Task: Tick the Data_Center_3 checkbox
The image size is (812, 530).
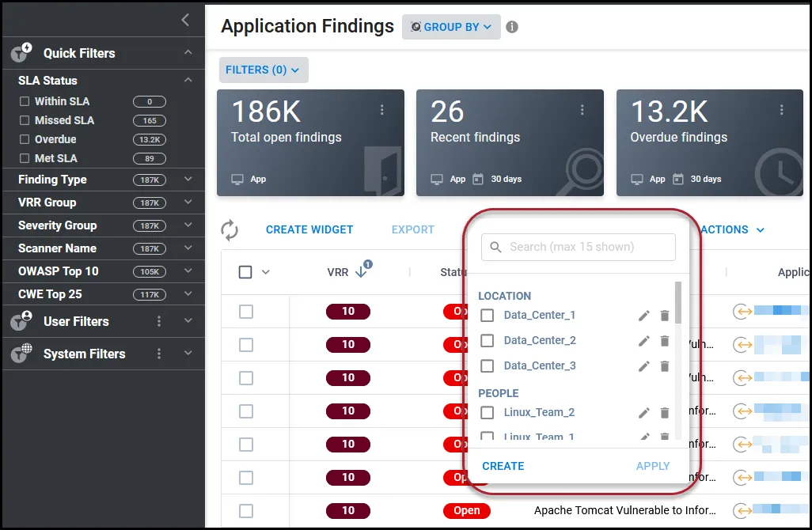Action: click(x=487, y=366)
